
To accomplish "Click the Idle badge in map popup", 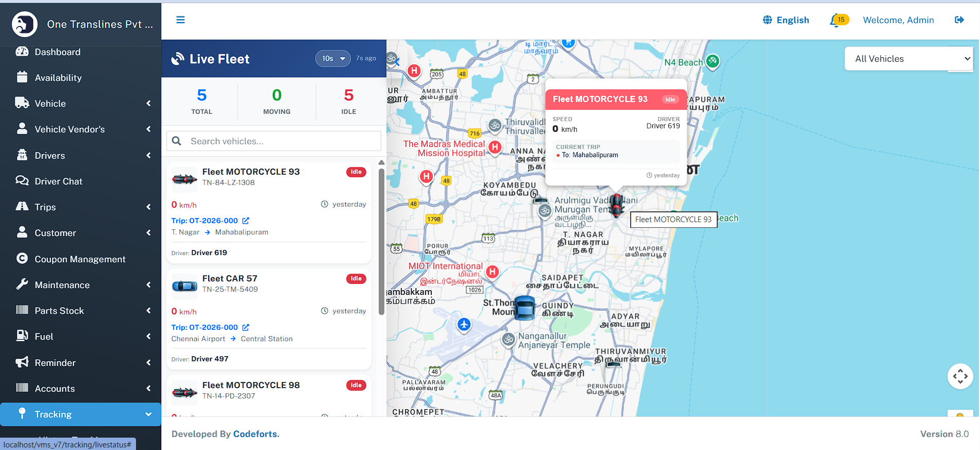I will [670, 99].
